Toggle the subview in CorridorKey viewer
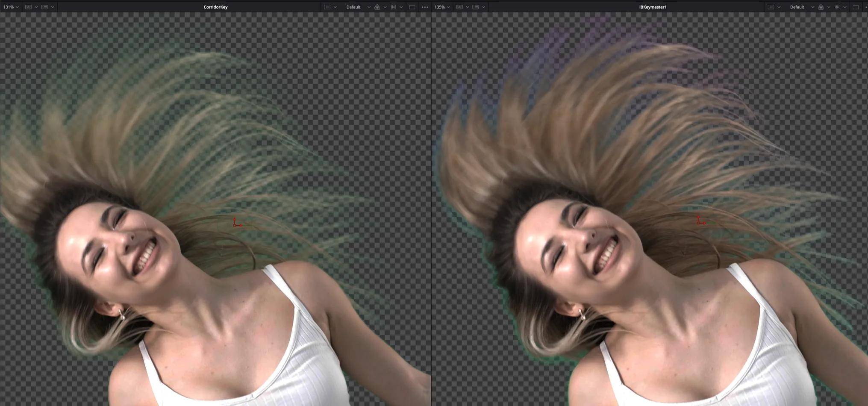This screenshot has width=868, height=406. click(44, 7)
